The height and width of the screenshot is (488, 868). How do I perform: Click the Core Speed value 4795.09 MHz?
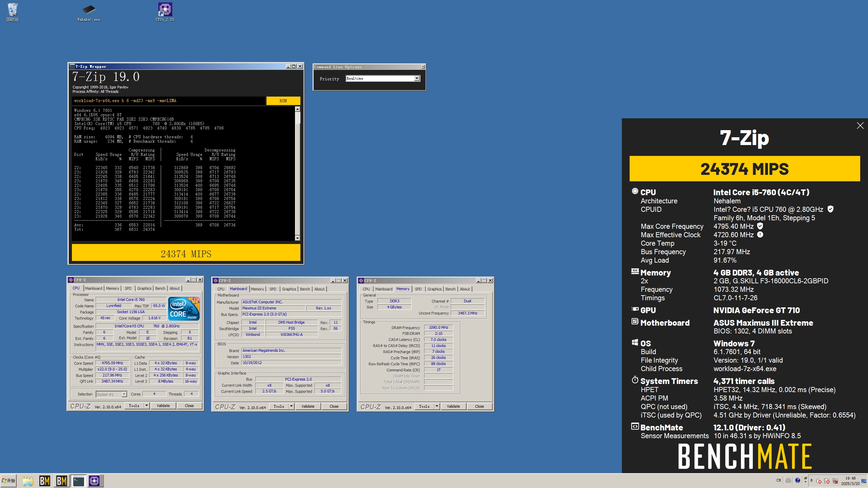click(112, 363)
